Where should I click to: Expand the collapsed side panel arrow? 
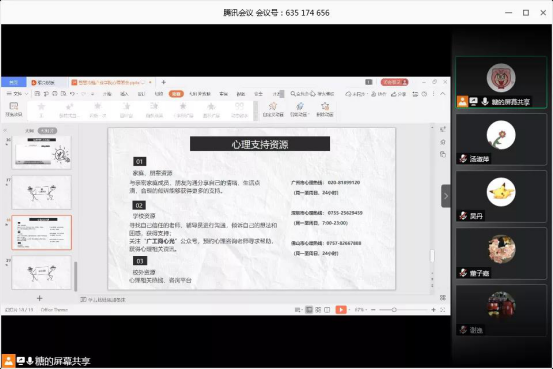[446, 196]
